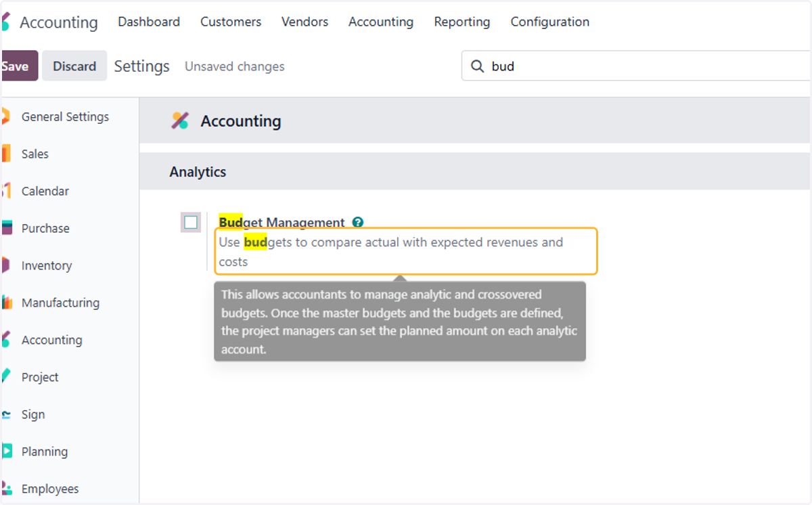Click the Unsaved changes status text

[235, 66]
